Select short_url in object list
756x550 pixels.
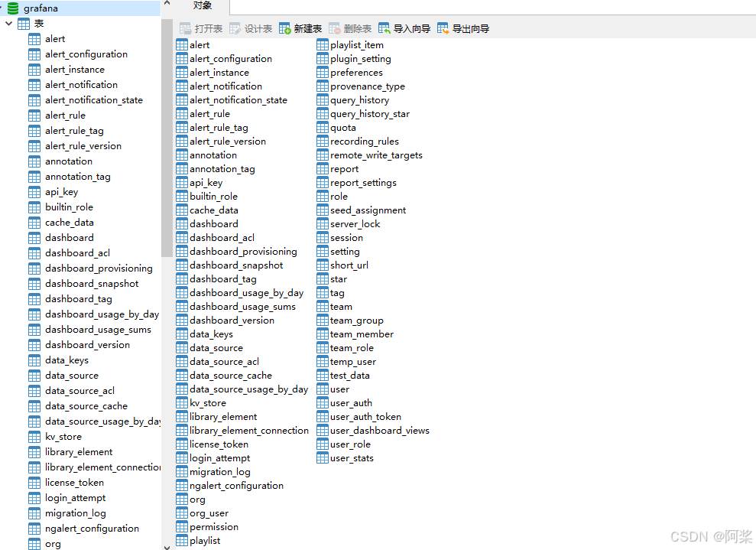point(349,265)
